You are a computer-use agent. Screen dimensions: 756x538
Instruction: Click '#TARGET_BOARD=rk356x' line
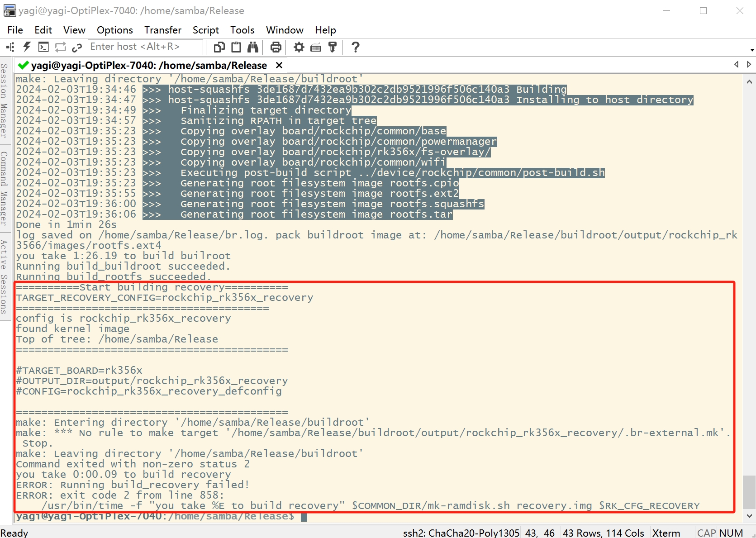pyautogui.click(x=79, y=371)
